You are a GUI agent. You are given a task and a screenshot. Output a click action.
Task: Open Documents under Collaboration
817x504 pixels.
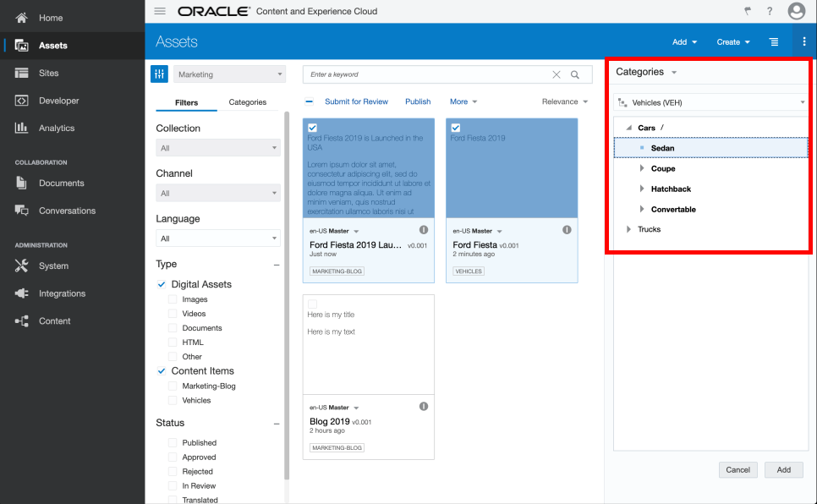[x=61, y=183]
